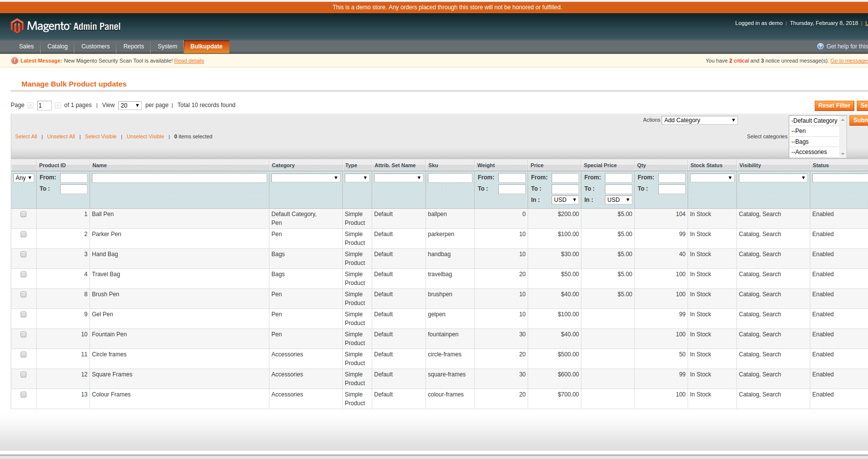
Task: Click the latest message warning icon
Action: pyautogui.click(x=15, y=61)
